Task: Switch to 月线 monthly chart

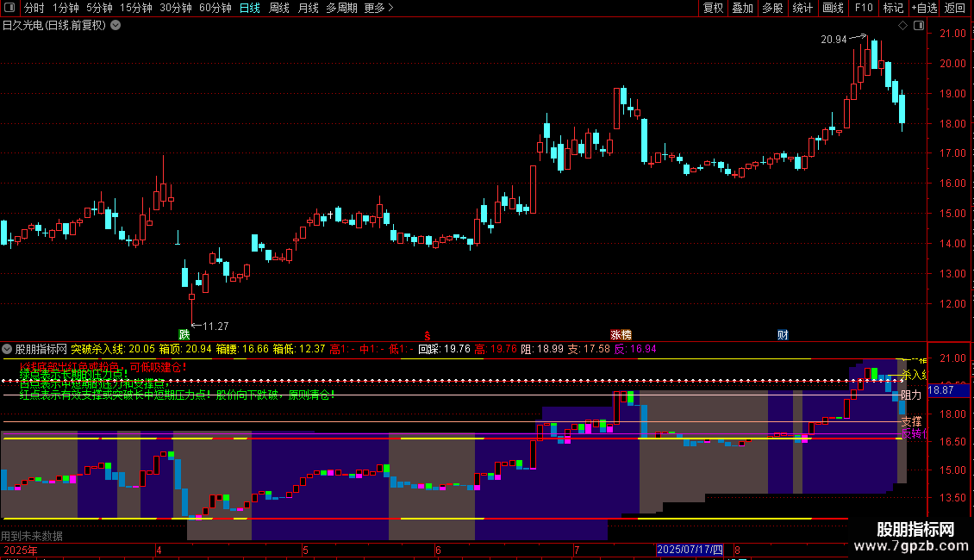Action: tap(308, 8)
